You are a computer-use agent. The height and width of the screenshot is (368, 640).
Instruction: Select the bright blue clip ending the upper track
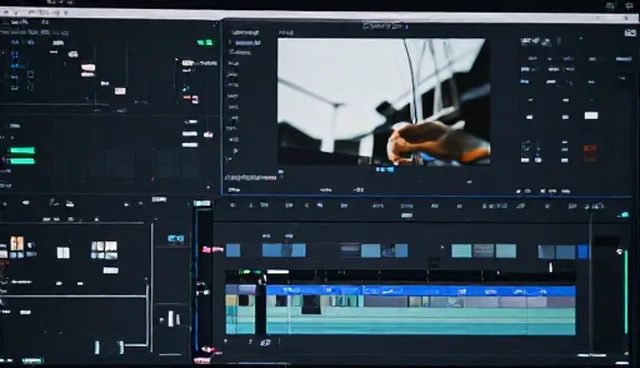pos(583,252)
